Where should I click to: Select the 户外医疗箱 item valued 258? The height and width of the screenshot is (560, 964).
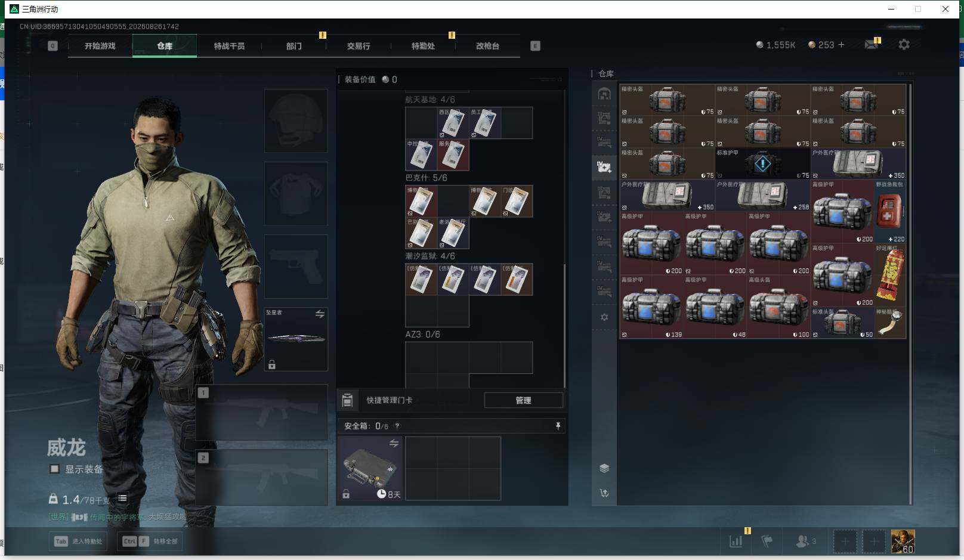762,196
